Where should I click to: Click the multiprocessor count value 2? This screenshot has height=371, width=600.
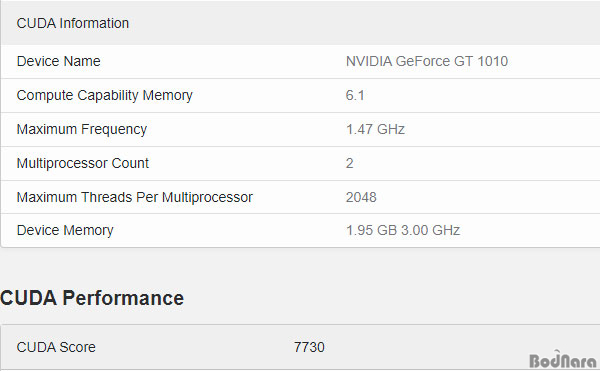pyautogui.click(x=349, y=163)
